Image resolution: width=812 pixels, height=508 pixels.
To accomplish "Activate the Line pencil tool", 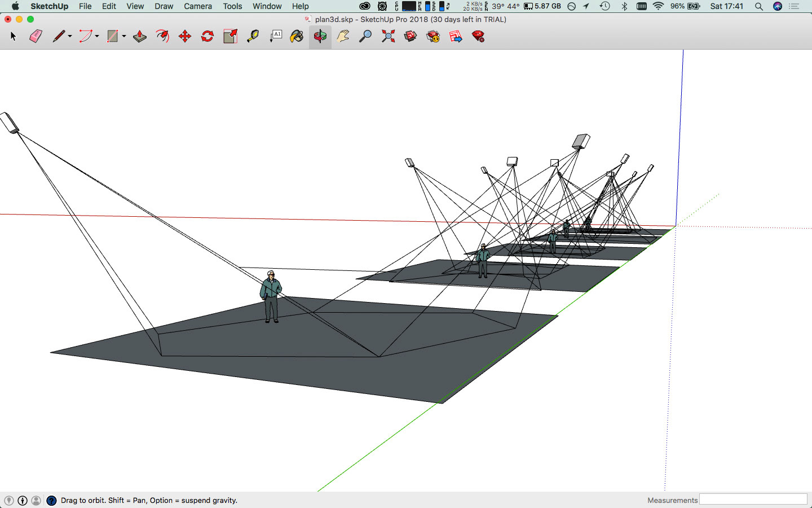I will tap(59, 36).
